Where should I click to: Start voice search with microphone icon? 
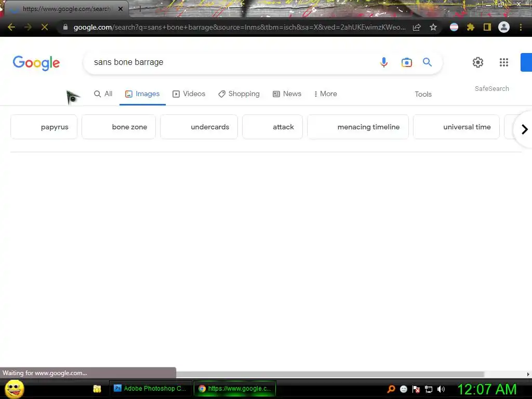click(384, 62)
